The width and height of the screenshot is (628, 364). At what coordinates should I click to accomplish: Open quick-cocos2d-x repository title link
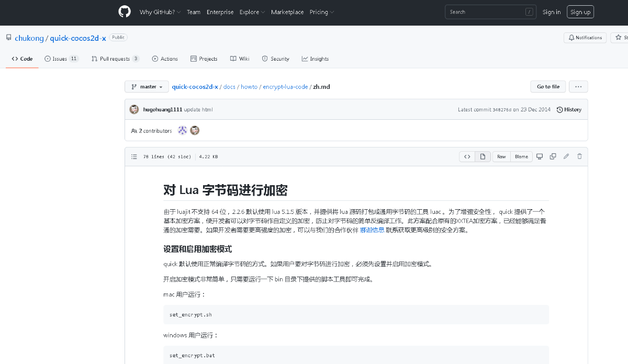(78, 38)
